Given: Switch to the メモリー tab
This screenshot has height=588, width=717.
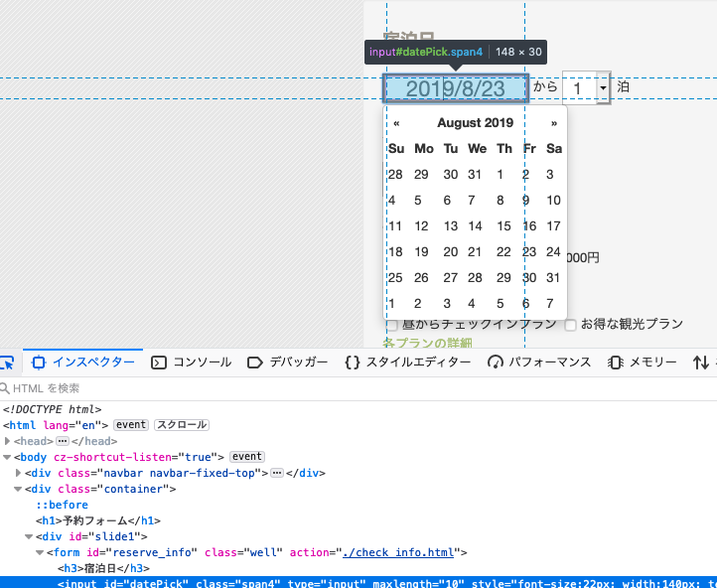Looking at the screenshot, I should tap(643, 363).
